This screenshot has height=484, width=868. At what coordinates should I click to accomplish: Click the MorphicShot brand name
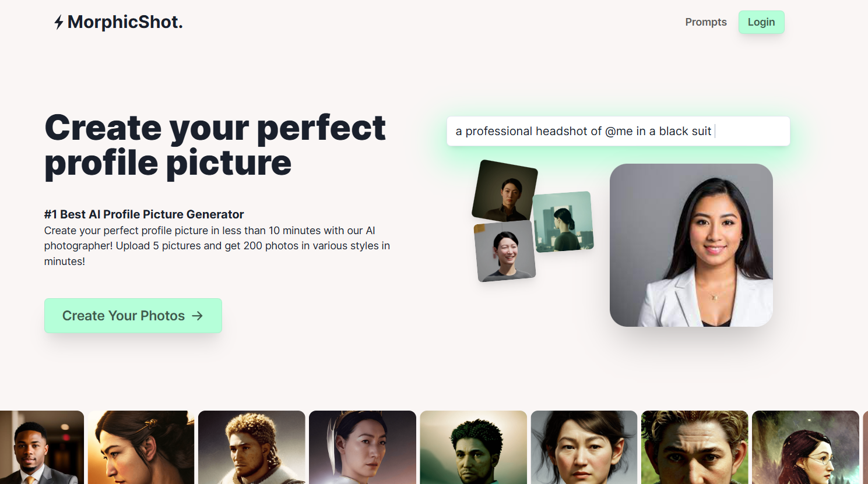(x=125, y=22)
